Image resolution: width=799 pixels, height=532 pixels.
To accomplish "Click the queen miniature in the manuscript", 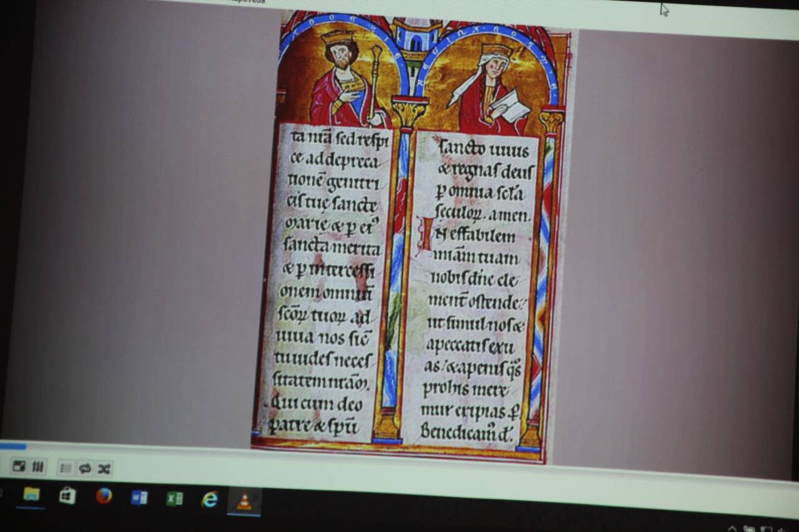I will 490,87.
